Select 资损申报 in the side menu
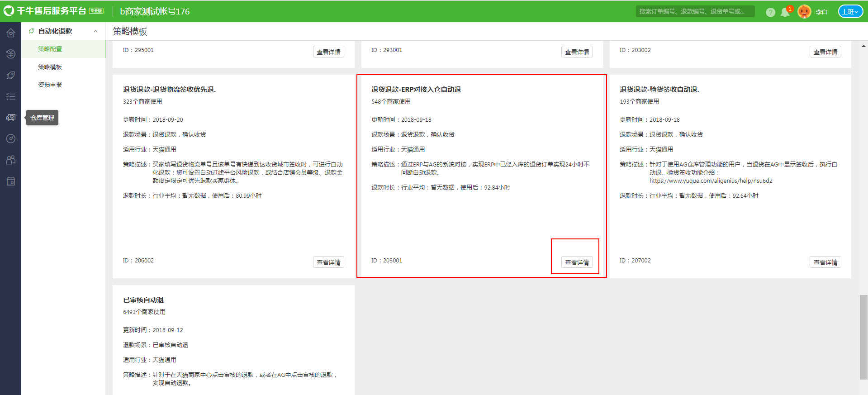Screen dimensions: 868x395 point(50,85)
